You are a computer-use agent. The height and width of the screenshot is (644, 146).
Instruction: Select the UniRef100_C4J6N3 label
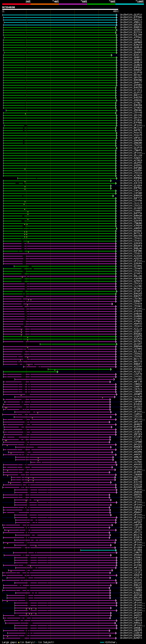coord(131,379)
